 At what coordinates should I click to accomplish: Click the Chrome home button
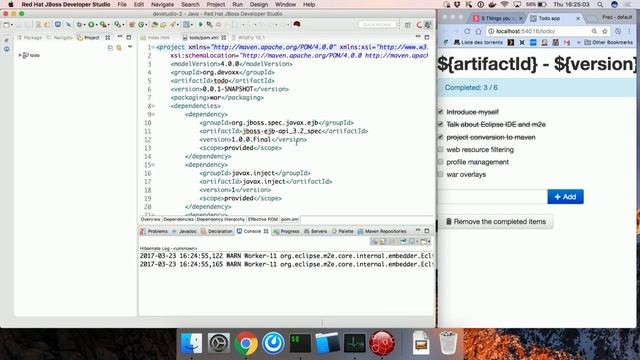(x=478, y=31)
